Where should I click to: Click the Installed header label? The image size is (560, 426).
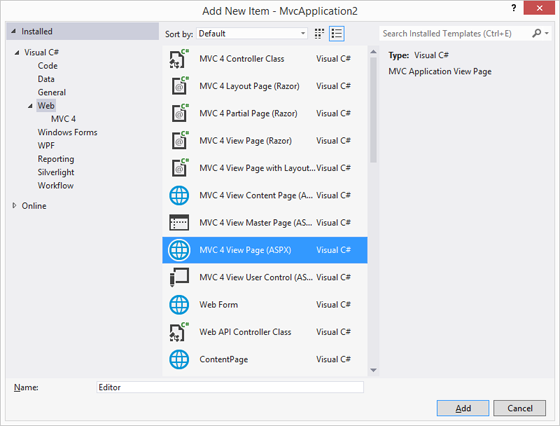(37, 31)
